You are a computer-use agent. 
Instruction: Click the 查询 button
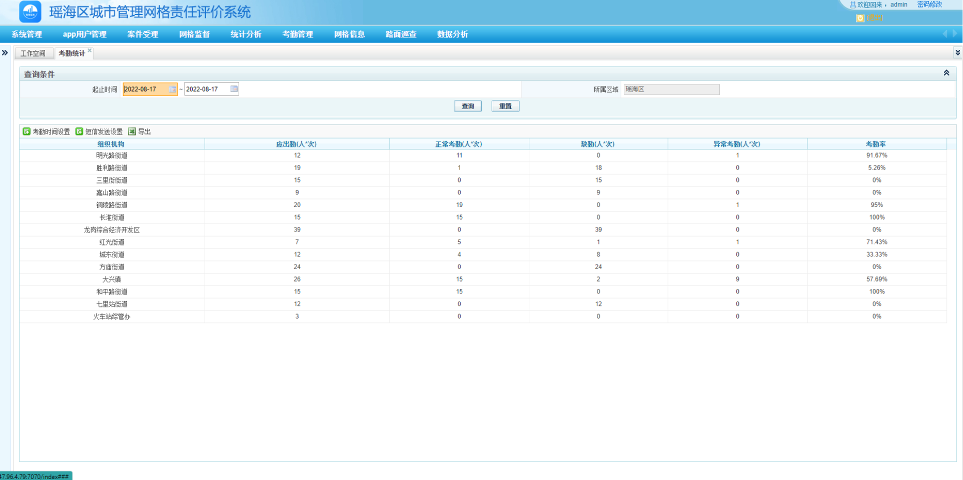pyautogui.click(x=468, y=106)
